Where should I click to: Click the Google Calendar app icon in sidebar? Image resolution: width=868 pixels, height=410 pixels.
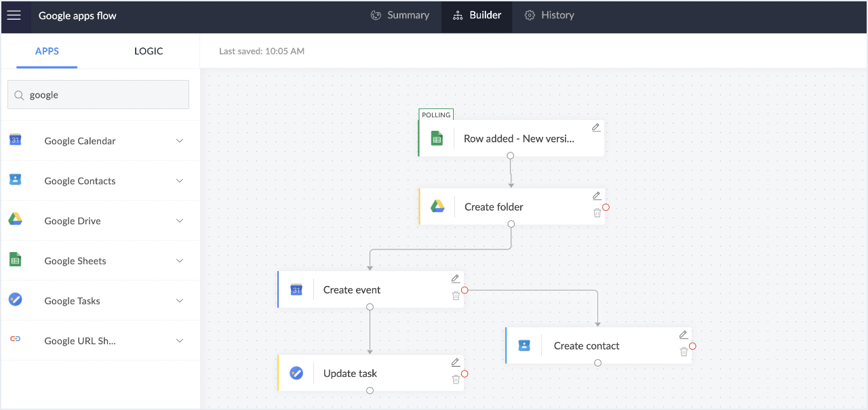click(15, 140)
